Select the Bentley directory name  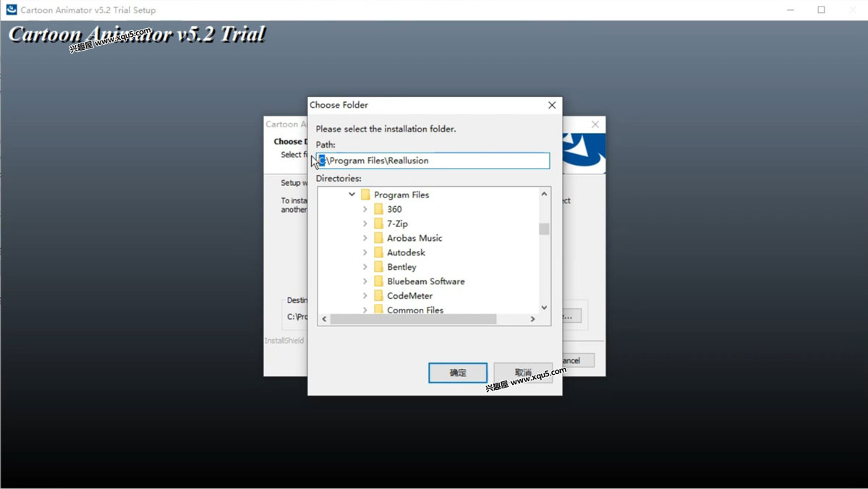(x=401, y=267)
